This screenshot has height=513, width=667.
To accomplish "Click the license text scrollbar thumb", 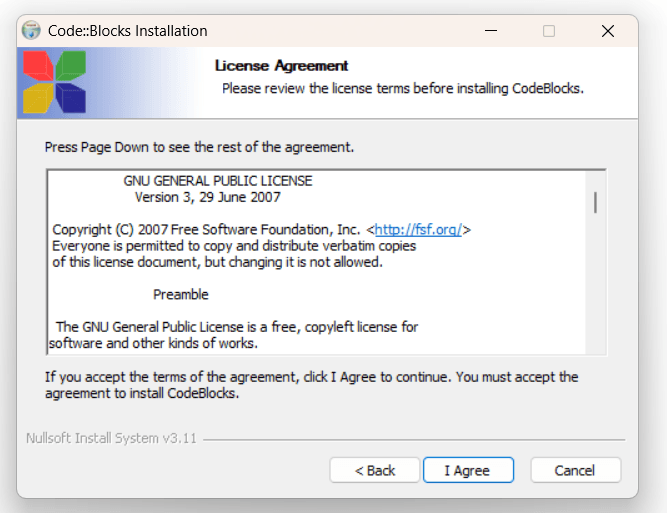I will click(595, 202).
